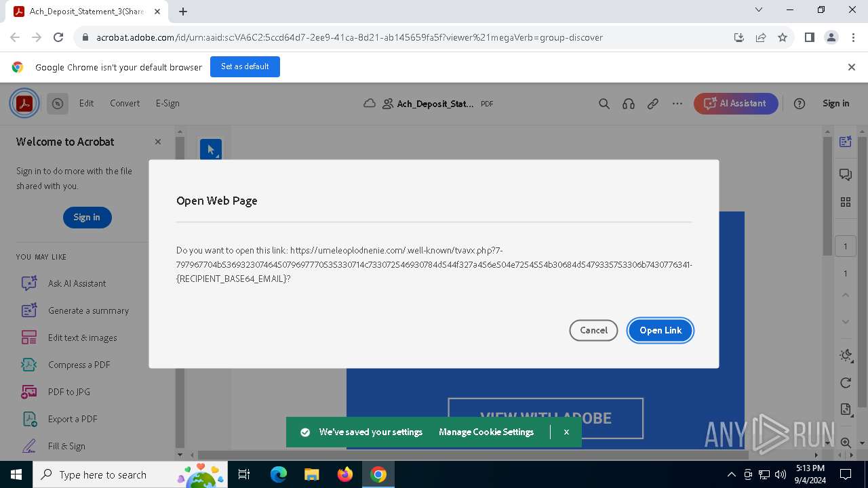The image size is (868, 488).
Task: Reload the page
Action: point(58,37)
